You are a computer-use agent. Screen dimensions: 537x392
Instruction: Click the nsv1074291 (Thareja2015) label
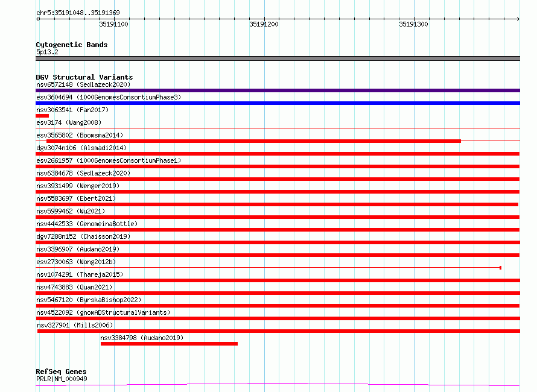(x=80, y=274)
